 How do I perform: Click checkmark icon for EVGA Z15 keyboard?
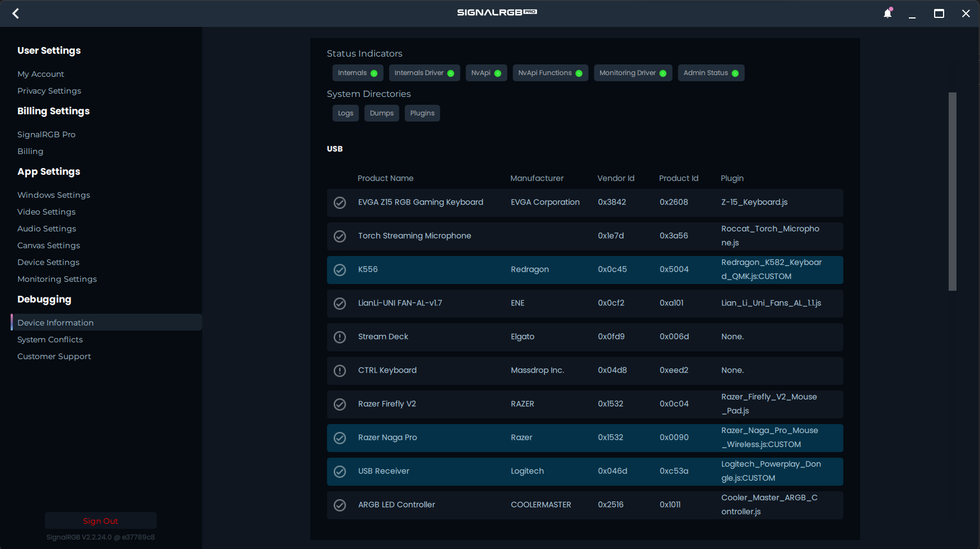340,203
